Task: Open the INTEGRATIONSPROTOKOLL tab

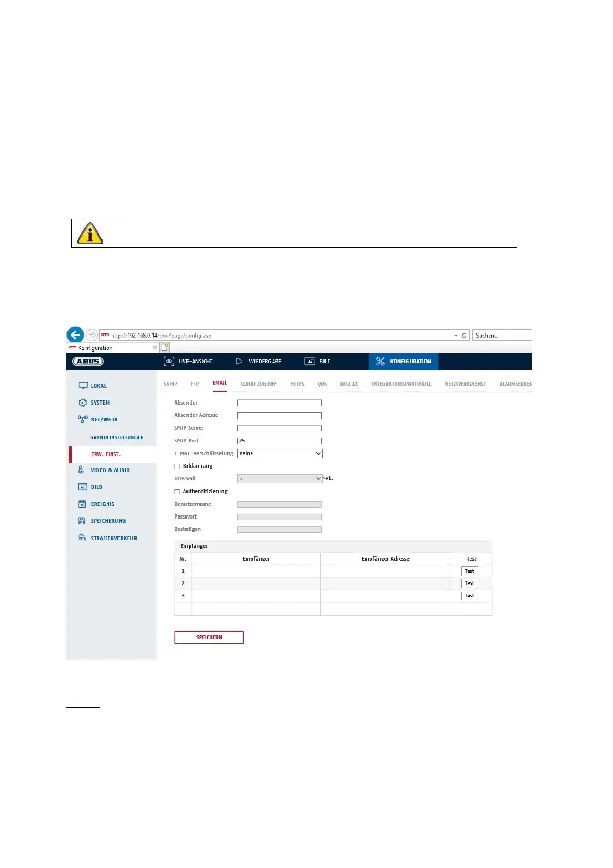Action: [x=401, y=383]
